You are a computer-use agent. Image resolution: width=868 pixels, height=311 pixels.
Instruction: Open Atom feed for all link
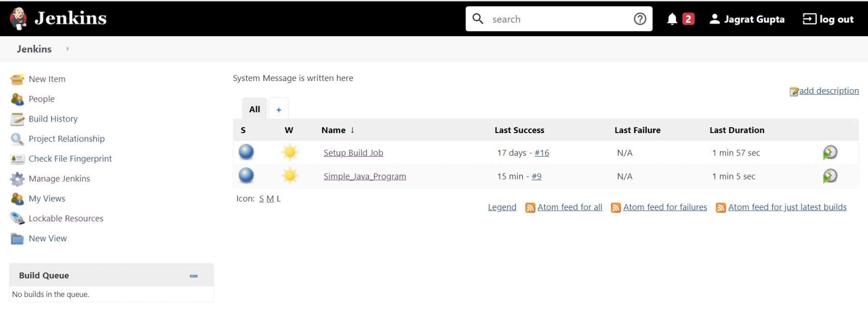(x=570, y=207)
